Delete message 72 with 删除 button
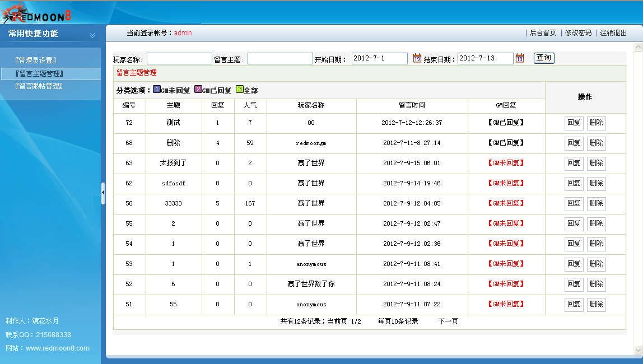 tap(597, 123)
